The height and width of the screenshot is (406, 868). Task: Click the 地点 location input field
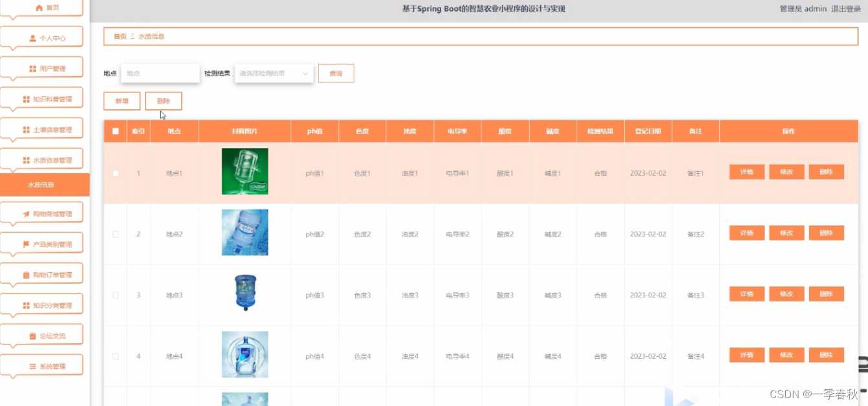(160, 74)
